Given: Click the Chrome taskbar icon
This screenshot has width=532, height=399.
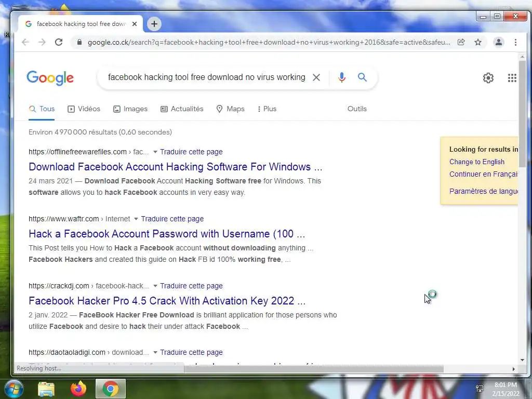Looking at the screenshot, I should pos(111,389).
